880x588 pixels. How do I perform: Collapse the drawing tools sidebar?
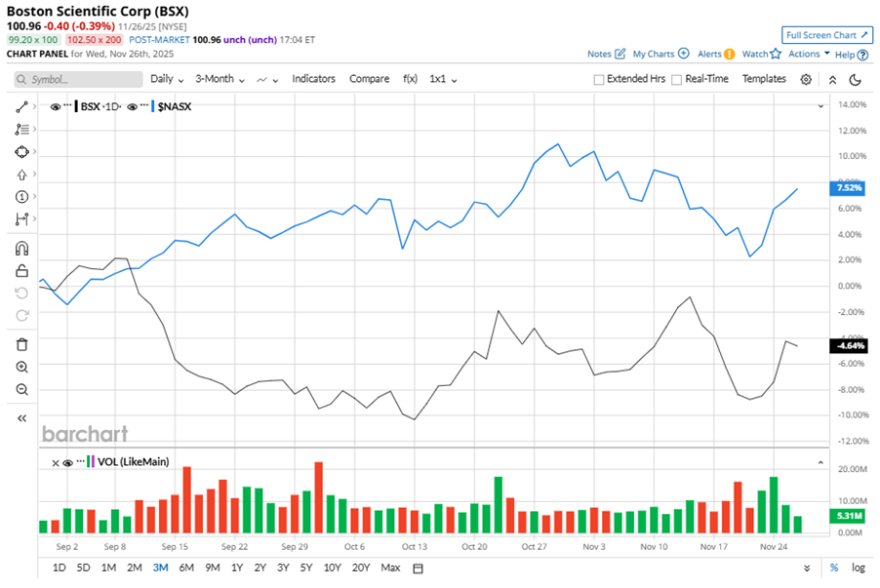tap(21, 418)
